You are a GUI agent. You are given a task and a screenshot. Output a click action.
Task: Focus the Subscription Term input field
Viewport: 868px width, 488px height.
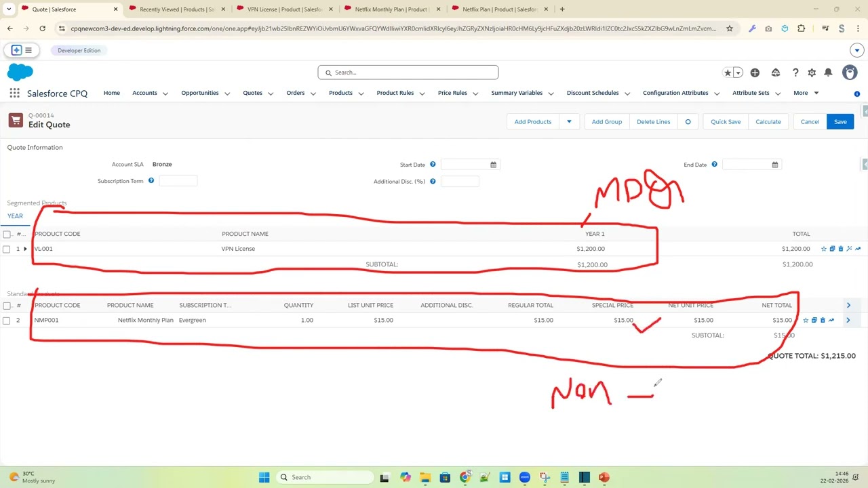[x=178, y=181]
